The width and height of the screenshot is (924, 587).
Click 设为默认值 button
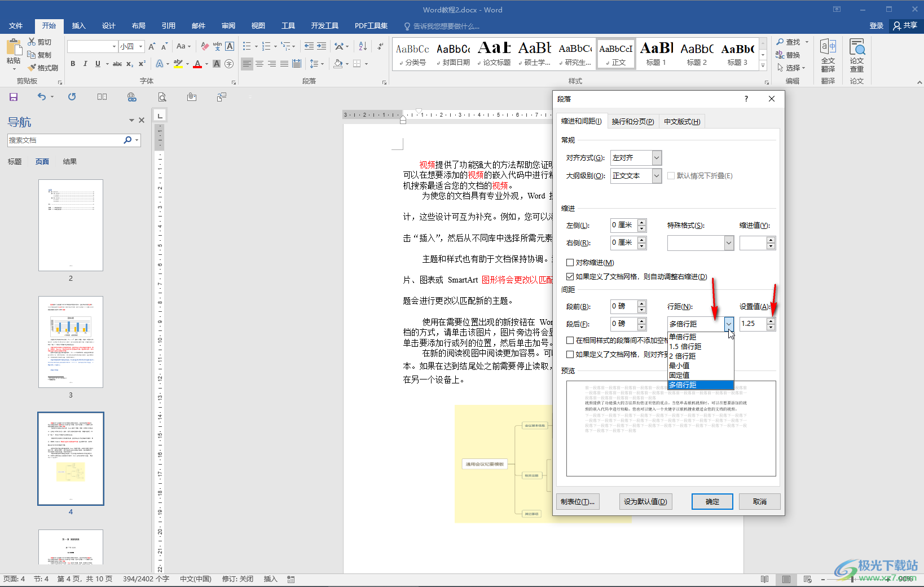645,501
